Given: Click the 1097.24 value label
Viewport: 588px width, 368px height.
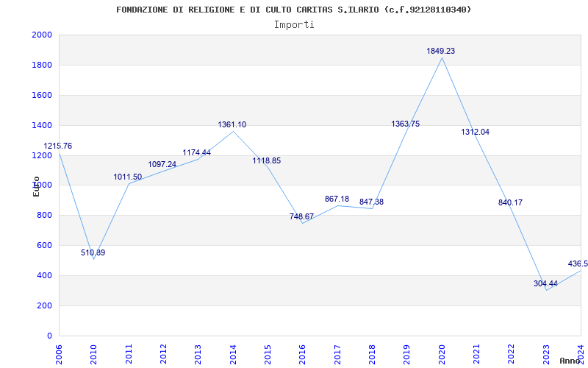Looking at the screenshot, I should pos(162,164).
